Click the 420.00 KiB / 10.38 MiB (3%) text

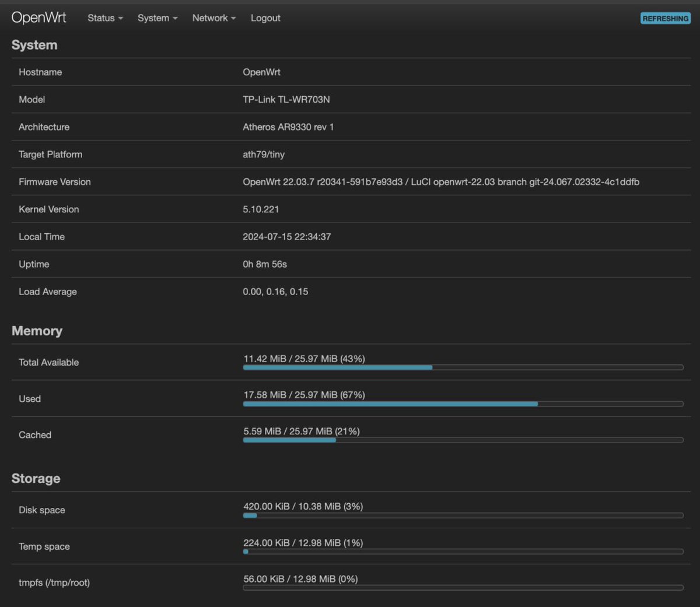303,507
